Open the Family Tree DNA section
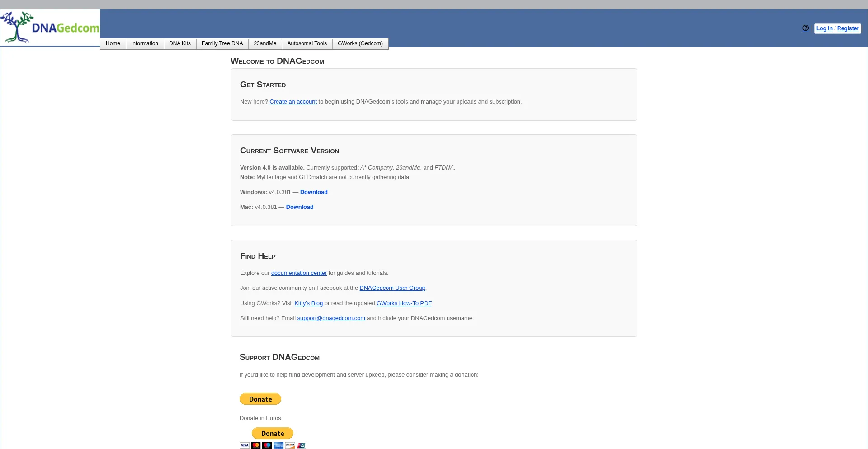The height and width of the screenshot is (449, 868). [222, 43]
